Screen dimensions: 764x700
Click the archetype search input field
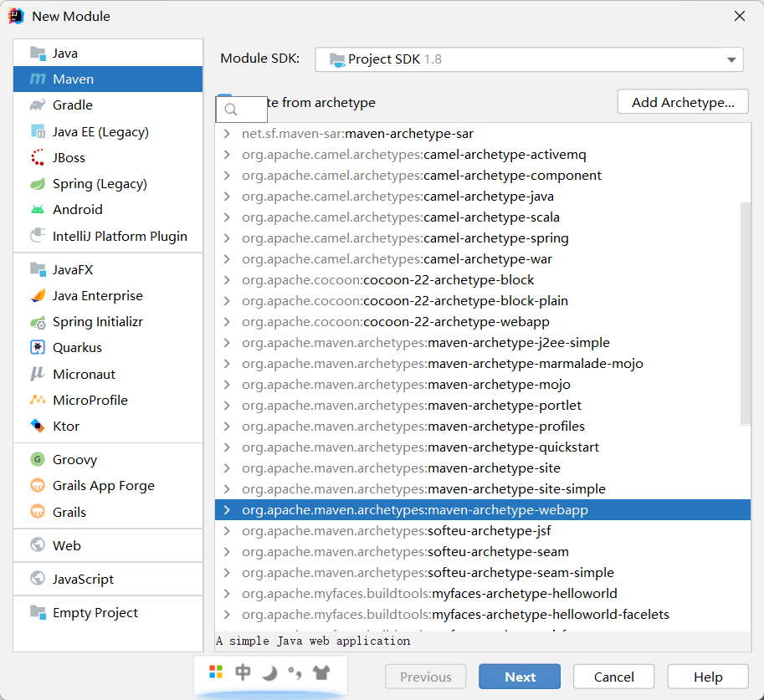pyautogui.click(x=242, y=110)
